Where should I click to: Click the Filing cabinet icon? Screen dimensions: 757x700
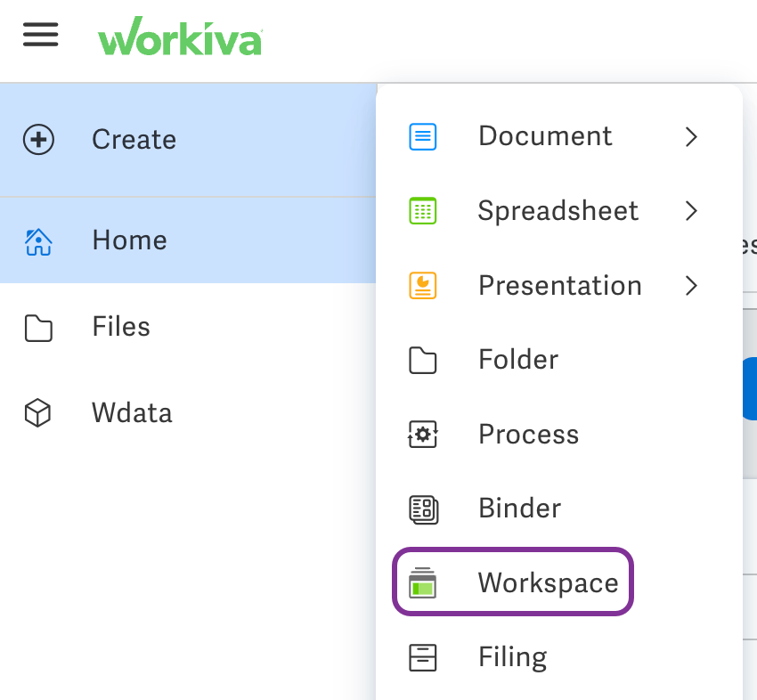click(422, 657)
